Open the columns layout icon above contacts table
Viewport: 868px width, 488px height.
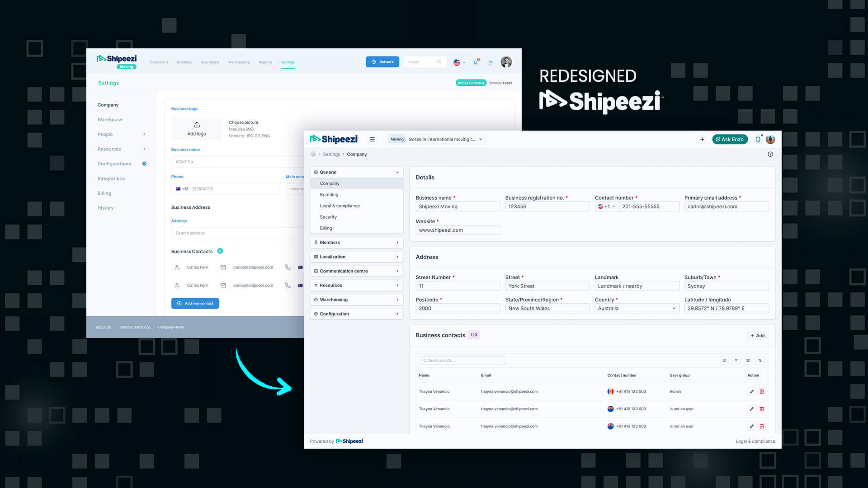(724, 361)
